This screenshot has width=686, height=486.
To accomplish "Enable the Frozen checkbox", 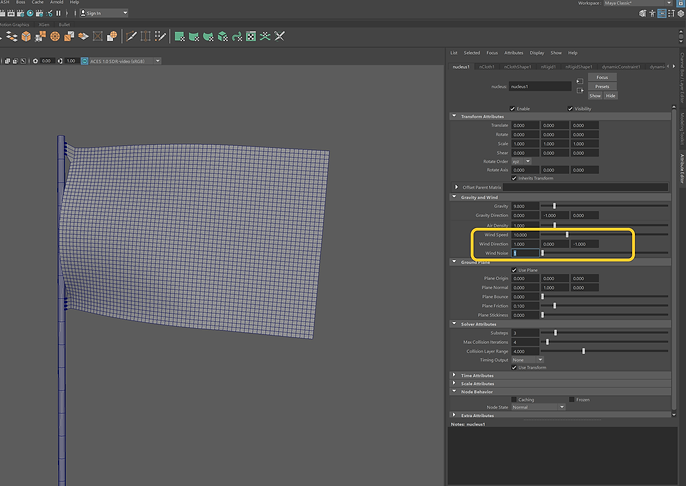I will (x=571, y=399).
